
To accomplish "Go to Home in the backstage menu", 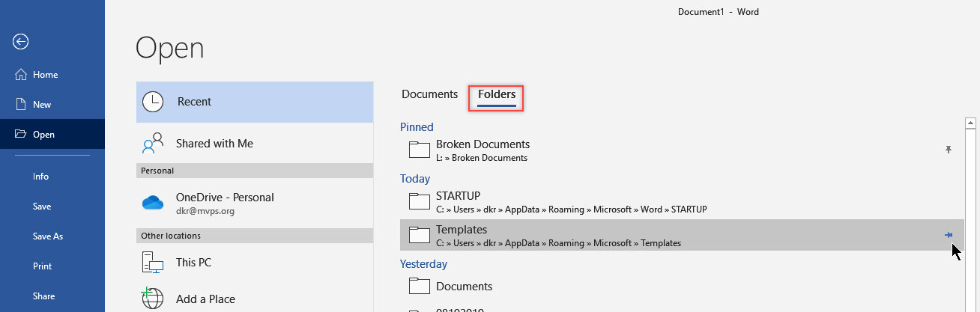I will point(52,75).
